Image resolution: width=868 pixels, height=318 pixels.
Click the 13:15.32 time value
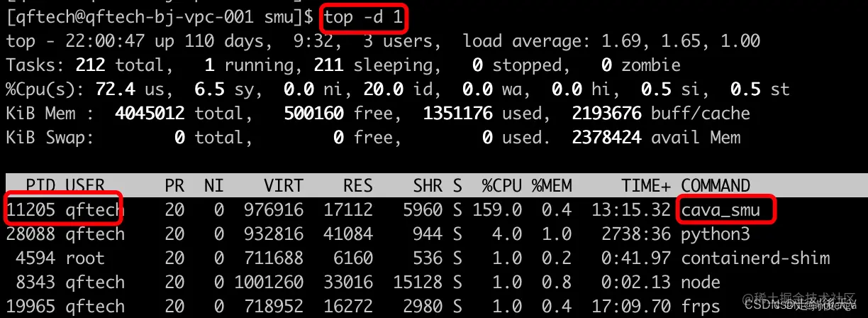(x=631, y=210)
